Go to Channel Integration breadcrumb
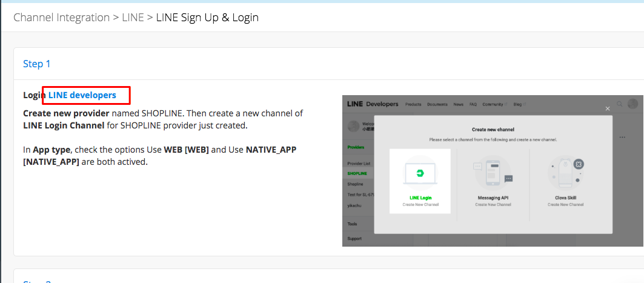The image size is (644, 283). (x=62, y=18)
